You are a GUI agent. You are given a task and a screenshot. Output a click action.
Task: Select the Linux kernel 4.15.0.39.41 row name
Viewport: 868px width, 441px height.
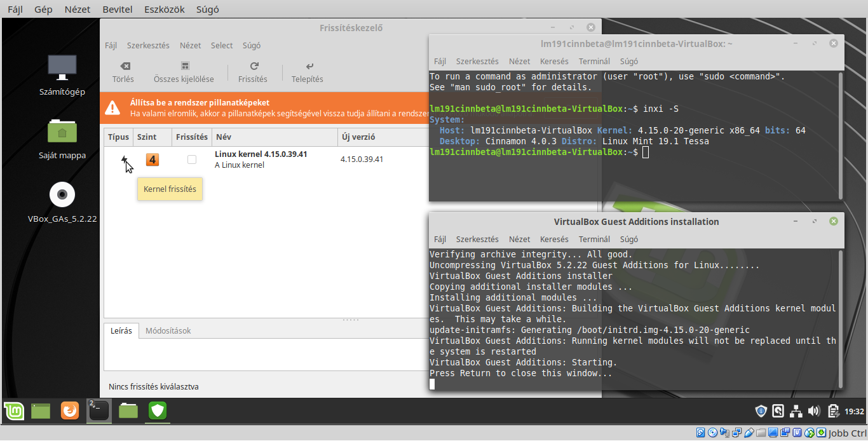pyautogui.click(x=261, y=154)
